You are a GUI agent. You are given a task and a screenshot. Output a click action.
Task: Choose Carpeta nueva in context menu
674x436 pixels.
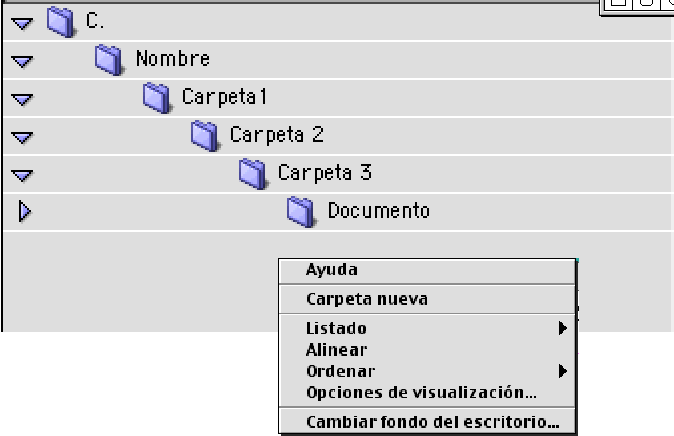point(367,299)
